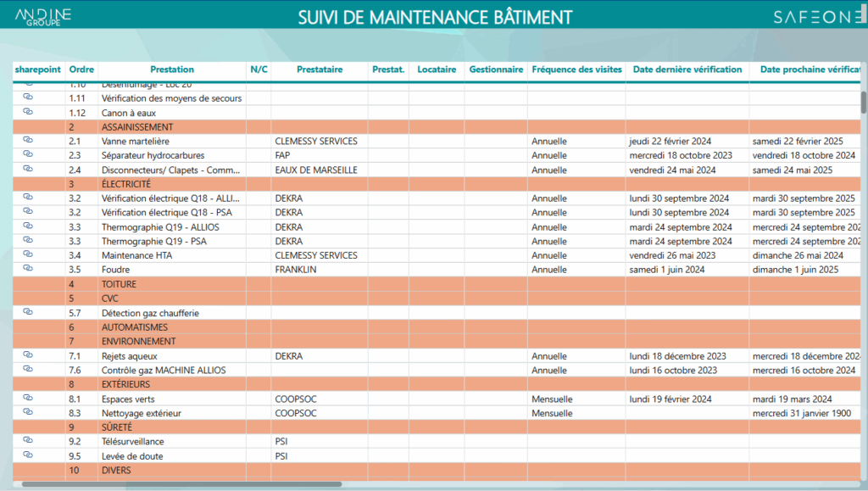Image resolution: width=868 pixels, height=491 pixels.
Task: Open sharepoint link for Nettoyage extérieur
Action: click(28, 412)
